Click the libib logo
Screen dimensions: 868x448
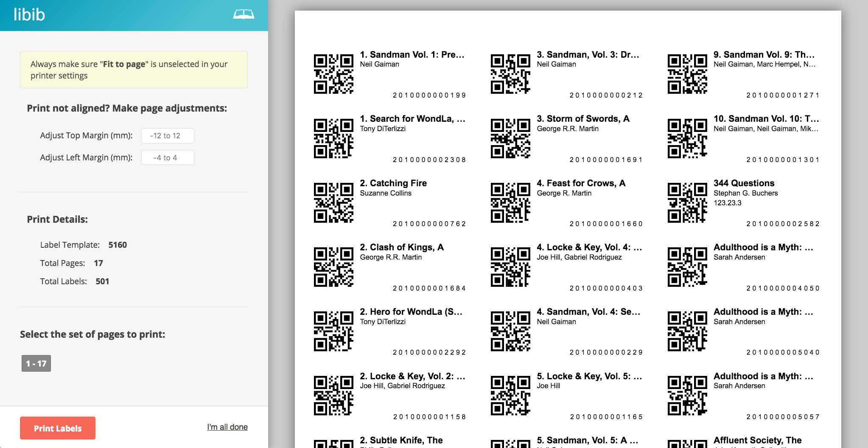point(29,15)
